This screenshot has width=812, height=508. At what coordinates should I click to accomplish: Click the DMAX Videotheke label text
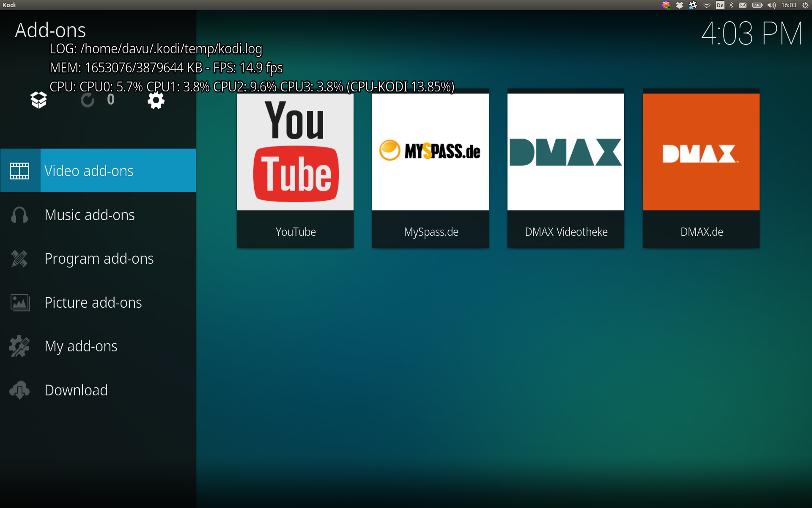tap(566, 232)
